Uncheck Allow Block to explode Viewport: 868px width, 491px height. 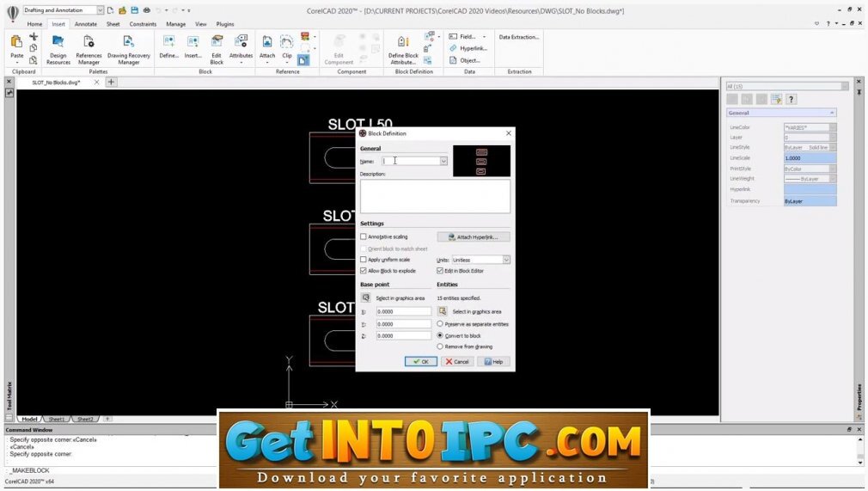(x=364, y=271)
